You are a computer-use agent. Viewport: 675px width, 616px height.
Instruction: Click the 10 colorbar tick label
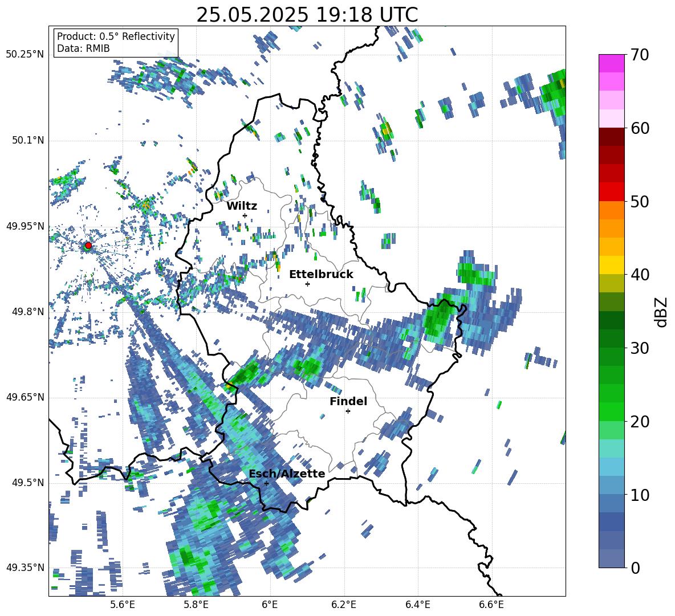pyautogui.click(x=639, y=495)
